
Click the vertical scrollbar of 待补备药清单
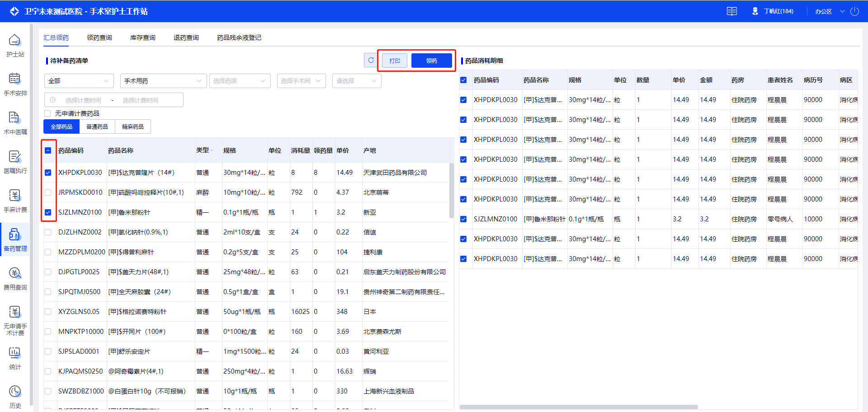click(x=451, y=191)
